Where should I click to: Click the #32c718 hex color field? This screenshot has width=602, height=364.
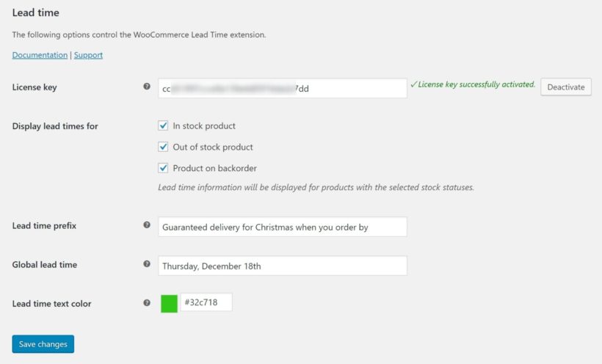pos(206,302)
